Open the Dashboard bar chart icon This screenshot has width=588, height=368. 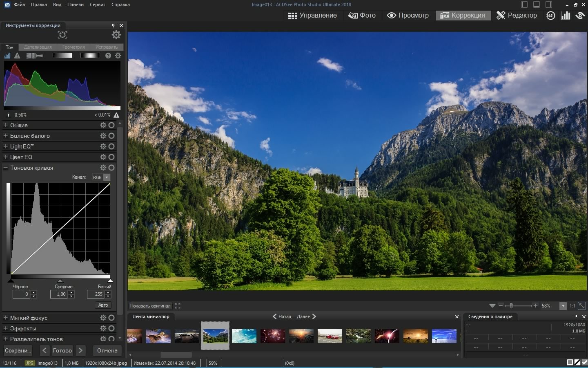(566, 16)
